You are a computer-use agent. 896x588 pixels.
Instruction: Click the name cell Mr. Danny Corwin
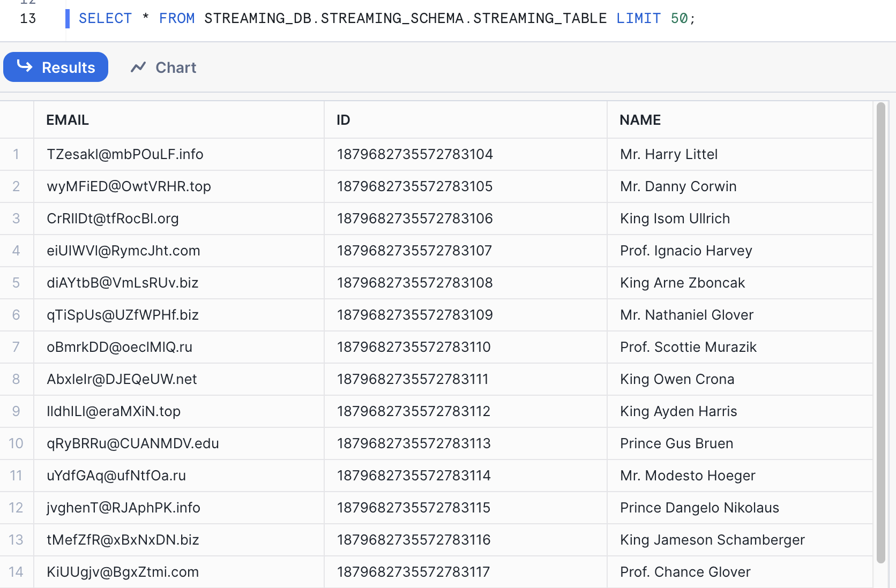coord(678,186)
